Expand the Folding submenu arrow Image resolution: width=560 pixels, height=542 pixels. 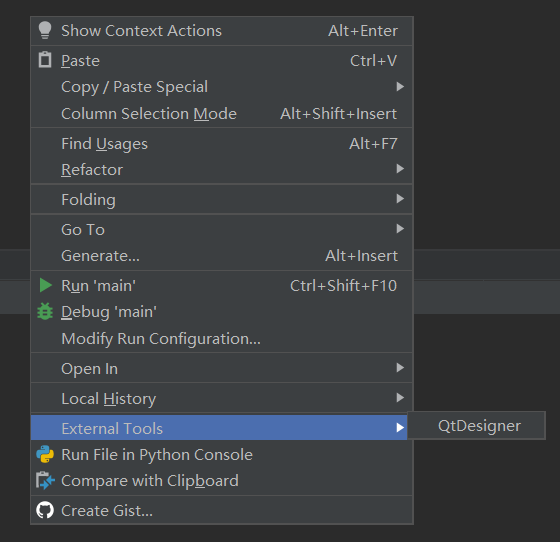(x=400, y=199)
